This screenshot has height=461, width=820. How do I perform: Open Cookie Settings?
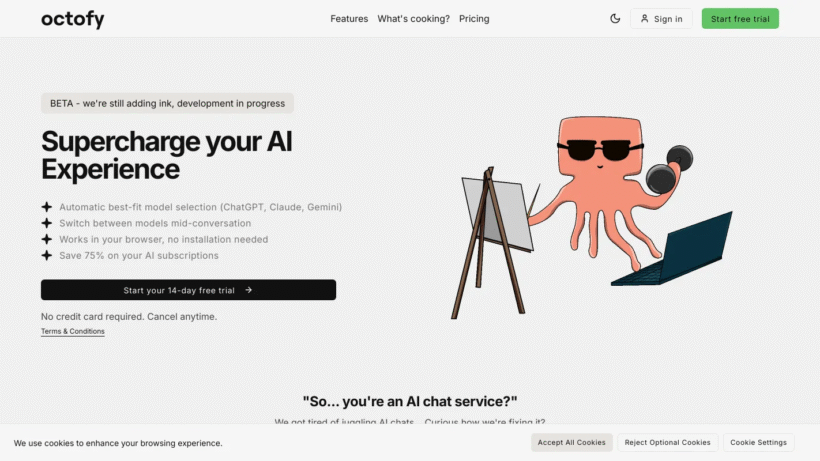pyautogui.click(x=758, y=442)
